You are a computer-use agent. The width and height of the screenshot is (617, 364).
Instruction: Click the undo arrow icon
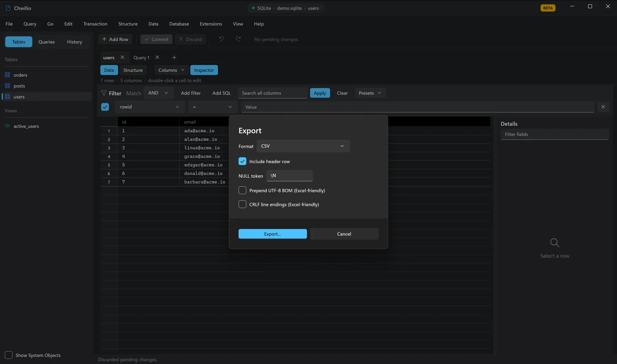(221, 39)
